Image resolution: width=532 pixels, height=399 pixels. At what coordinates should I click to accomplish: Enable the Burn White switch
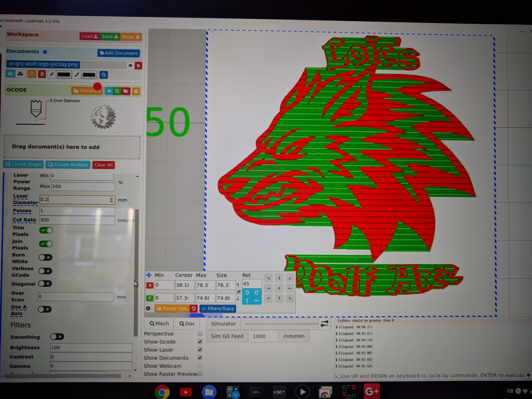[x=46, y=258]
